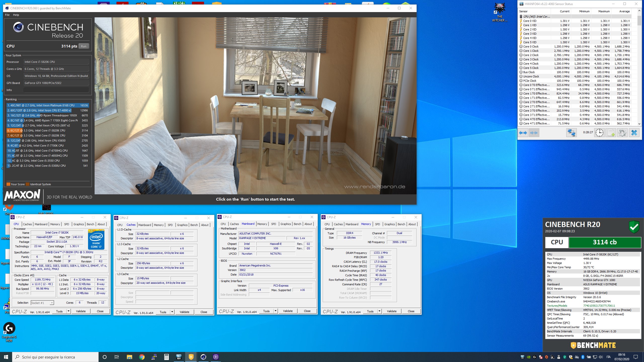Click the Bluetooth tray icon

(x=583, y=357)
